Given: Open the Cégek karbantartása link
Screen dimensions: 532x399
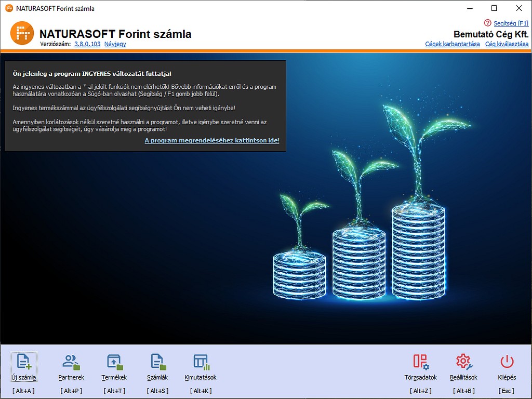Looking at the screenshot, I should [452, 44].
